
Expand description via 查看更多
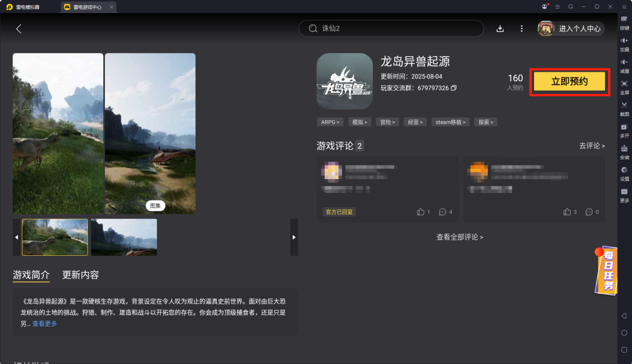[45, 324]
